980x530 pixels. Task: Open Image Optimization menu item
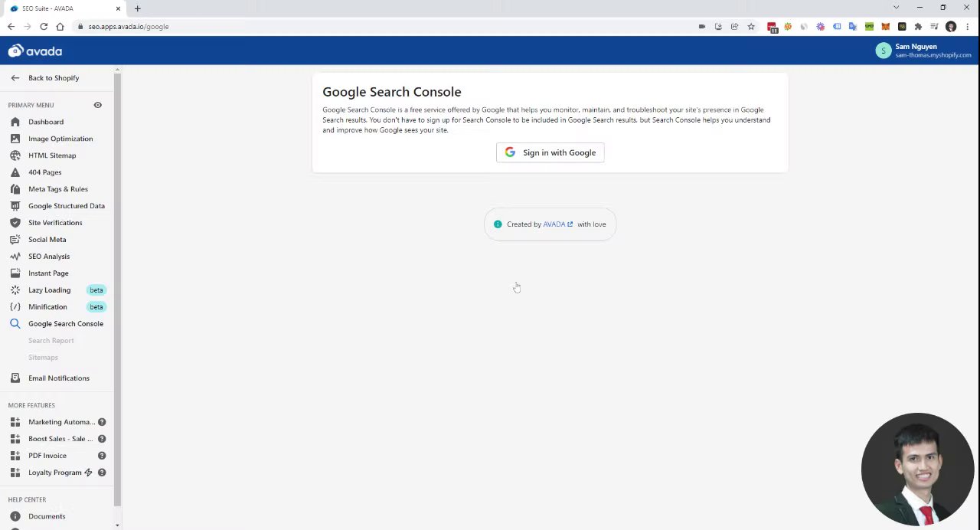[x=60, y=139]
